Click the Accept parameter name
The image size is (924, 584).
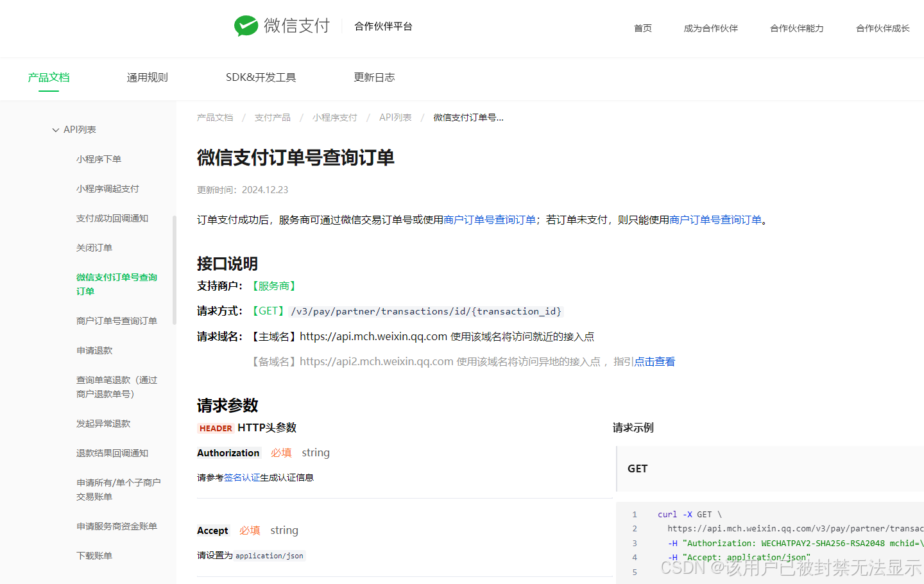(x=212, y=531)
